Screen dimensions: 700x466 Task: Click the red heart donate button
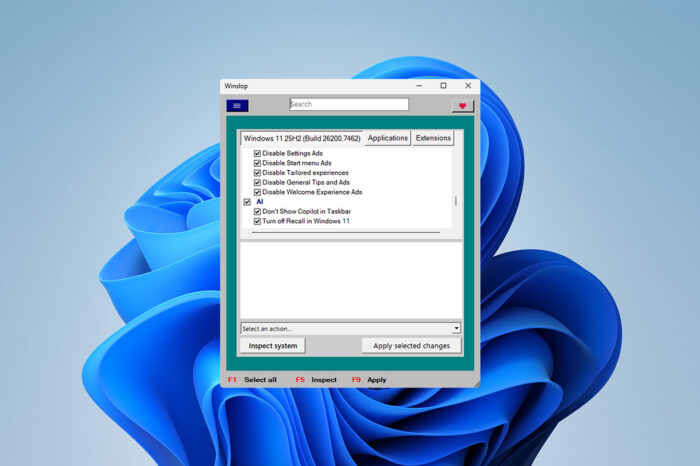[x=462, y=106]
